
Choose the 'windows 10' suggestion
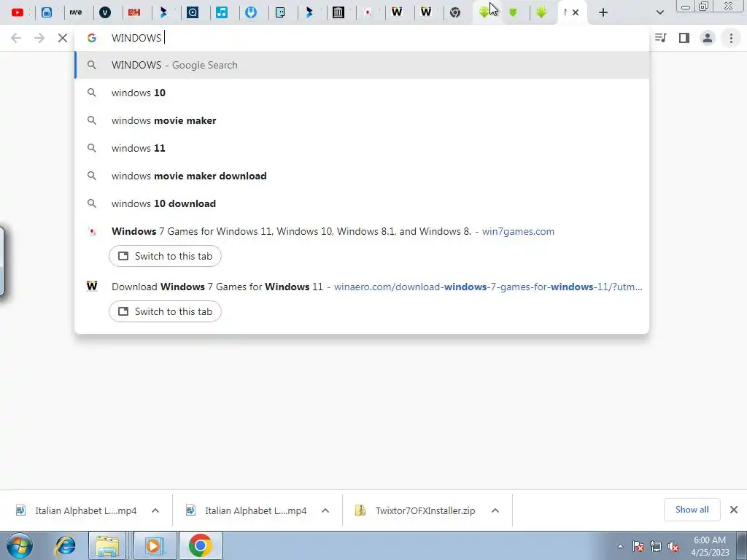(x=362, y=93)
